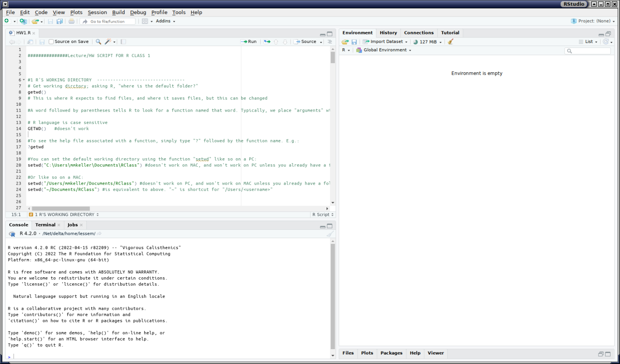Click the New File icon
This screenshot has width=620, height=364.
coord(7,21)
